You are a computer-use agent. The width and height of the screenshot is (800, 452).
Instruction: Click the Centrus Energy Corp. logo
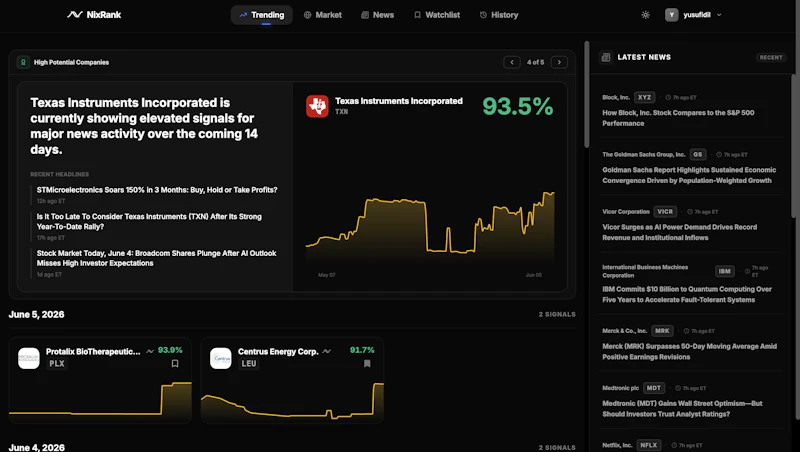221,358
